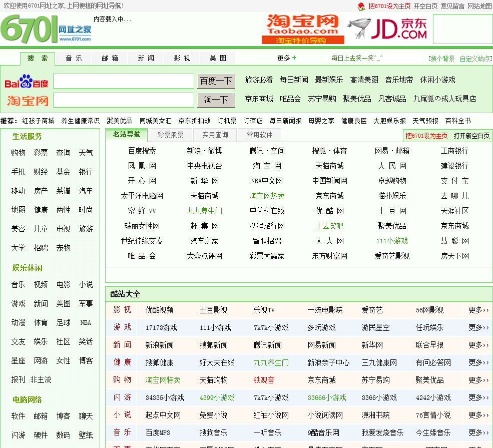Switch to the 音乐 search tab
This screenshot has width=493, height=448.
pyautogui.click(x=74, y=58)
